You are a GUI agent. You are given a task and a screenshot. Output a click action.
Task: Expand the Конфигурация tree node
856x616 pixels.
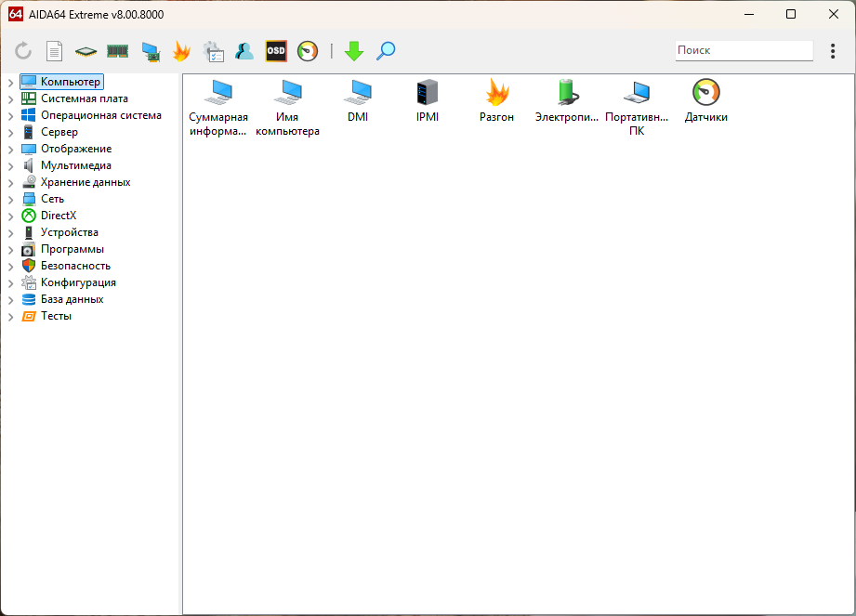10,283
